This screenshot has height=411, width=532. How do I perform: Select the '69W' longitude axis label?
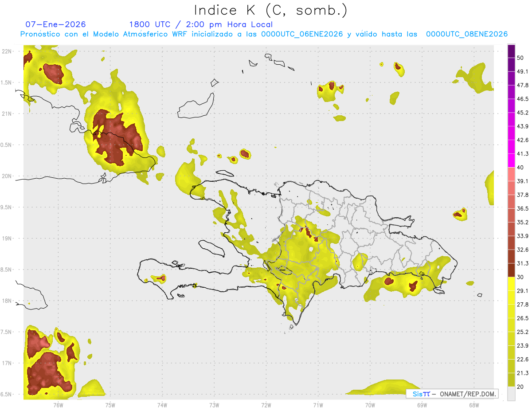tap(422, 405)
